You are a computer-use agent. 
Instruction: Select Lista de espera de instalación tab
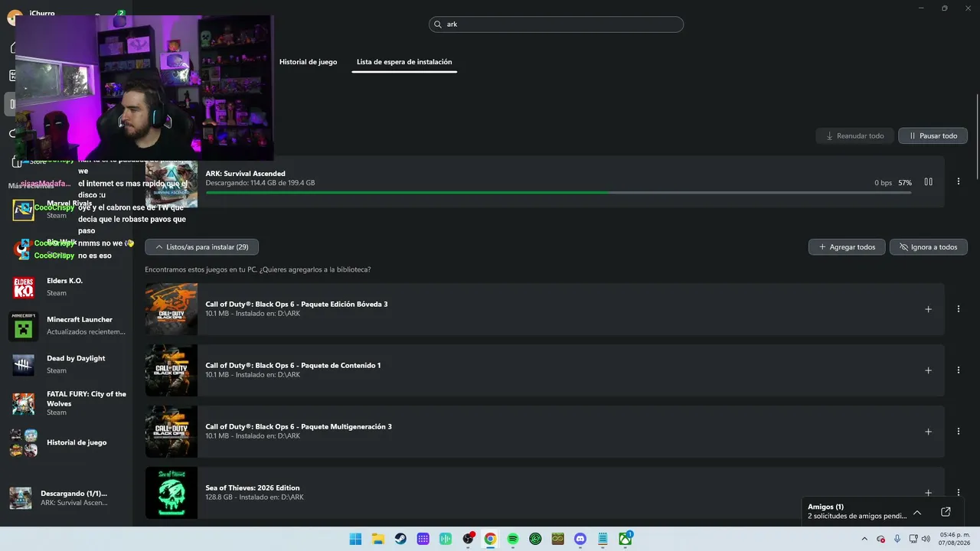[404, 62]
